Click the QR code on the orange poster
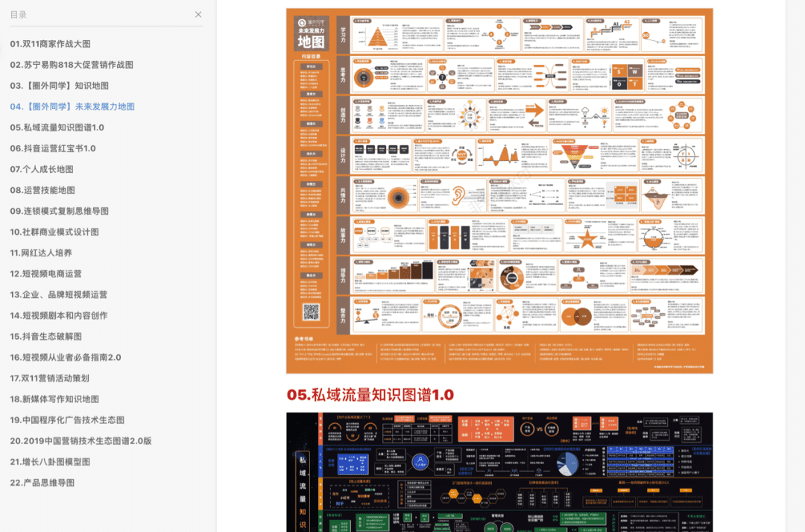Screen dimensions: 805x532 tap(311, 312)
